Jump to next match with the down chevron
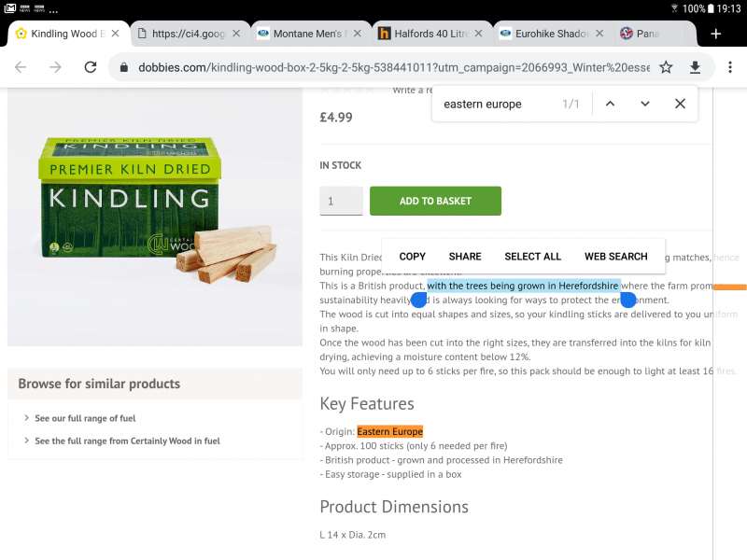The height and width of the screenshot is (560, 747). point(645,104)
